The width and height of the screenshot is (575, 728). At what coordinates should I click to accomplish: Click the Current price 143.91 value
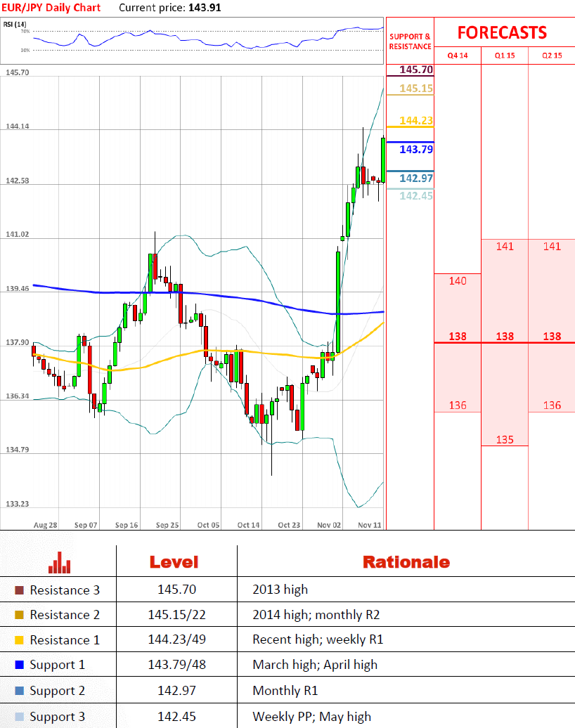tap(205, 8)
